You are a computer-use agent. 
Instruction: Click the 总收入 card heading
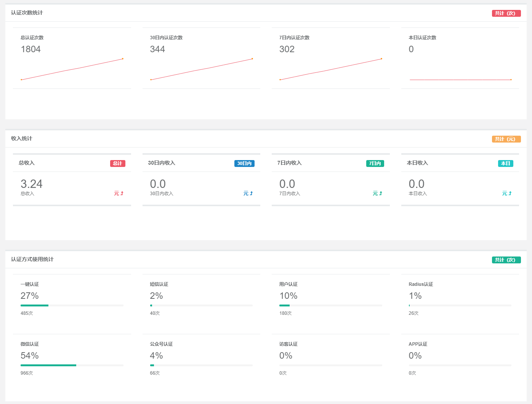(x=27, y=163)
